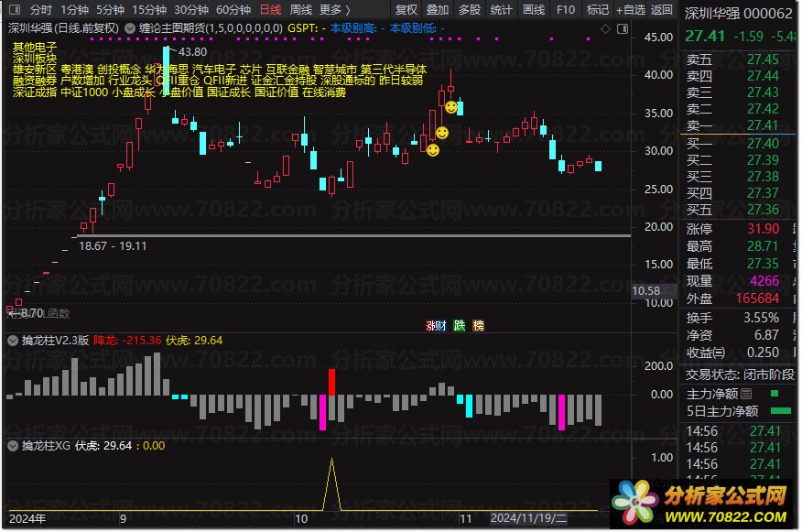Image resolution: width=802 pixels, height=532 pixels.
Task: Add stock with +自选 button
Action: point(631,10)
